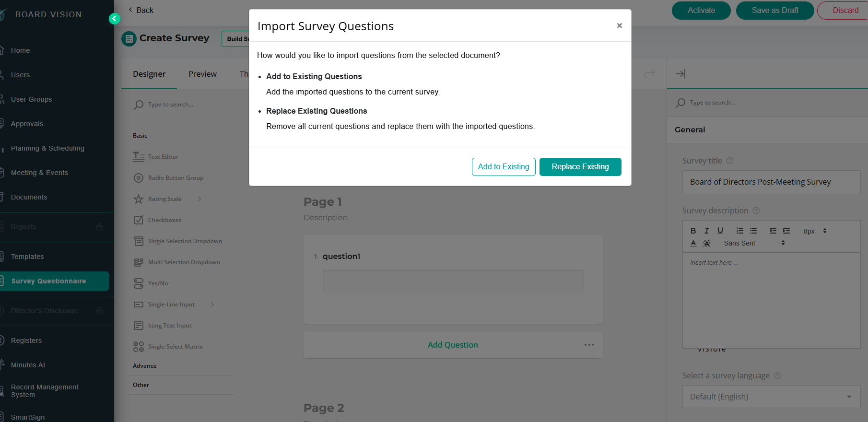Click the Replace Existing button
Screen dimensions: 868x422
tap(580, 167)
